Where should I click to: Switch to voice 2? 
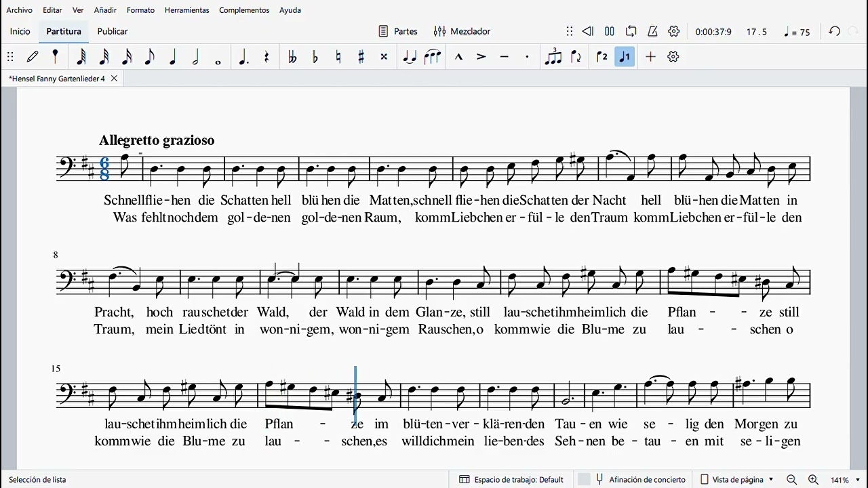click(x=601, y=57)
